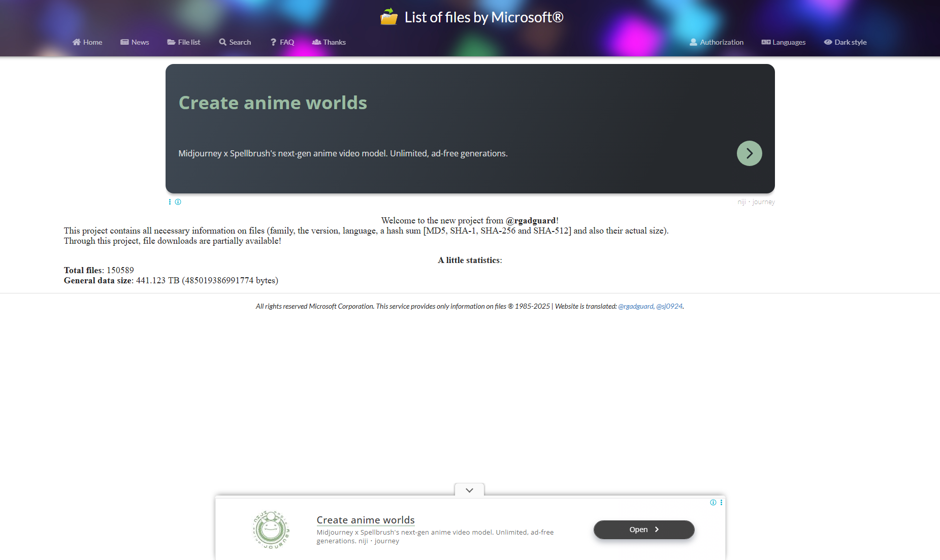Click the 'General data size' statistic text
Viewport: 940px width, 560px height.
(x=171, y=280)
